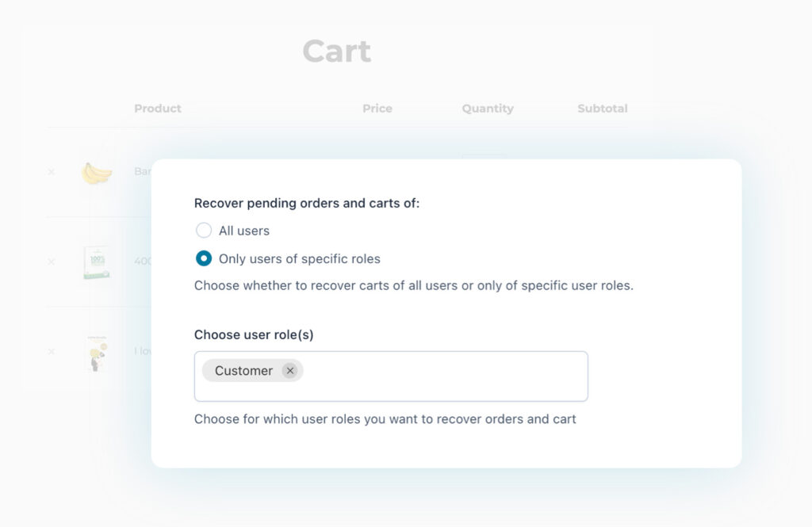The image size is (812, 527).
Task: Click the bananas product thumbnail
Action: [x=96, y=171]
